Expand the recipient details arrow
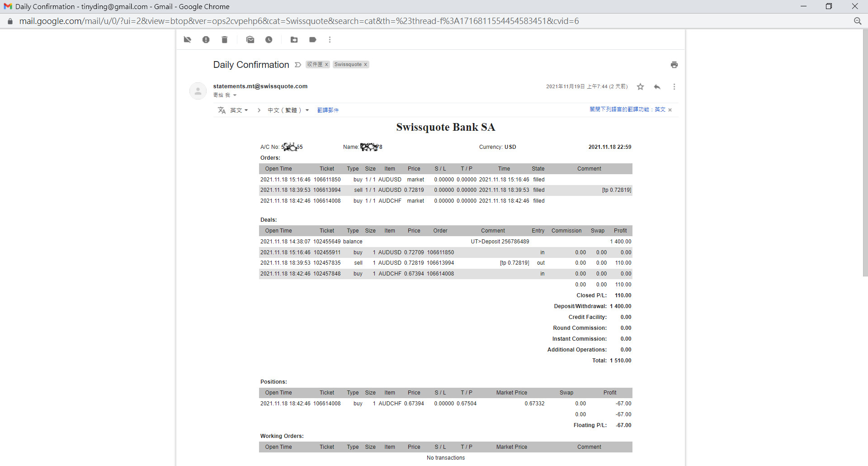The width and height of the screenshot is (868, 466). coord(235,95)
